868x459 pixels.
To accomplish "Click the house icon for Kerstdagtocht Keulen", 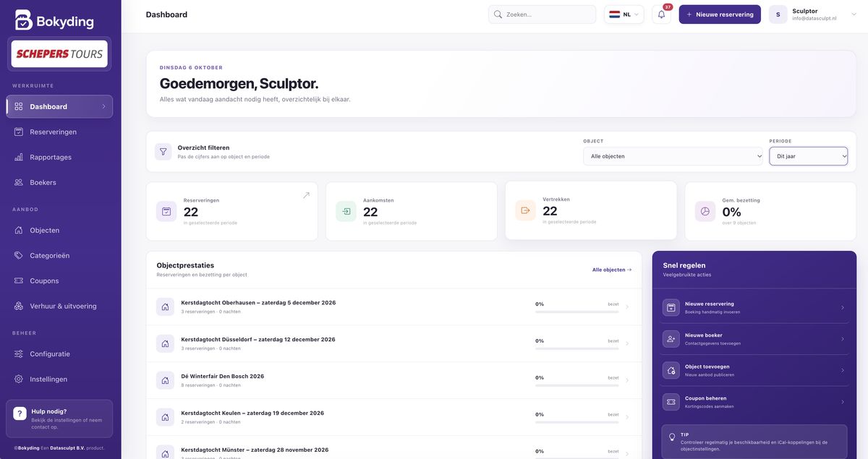I will click(165, 417).
